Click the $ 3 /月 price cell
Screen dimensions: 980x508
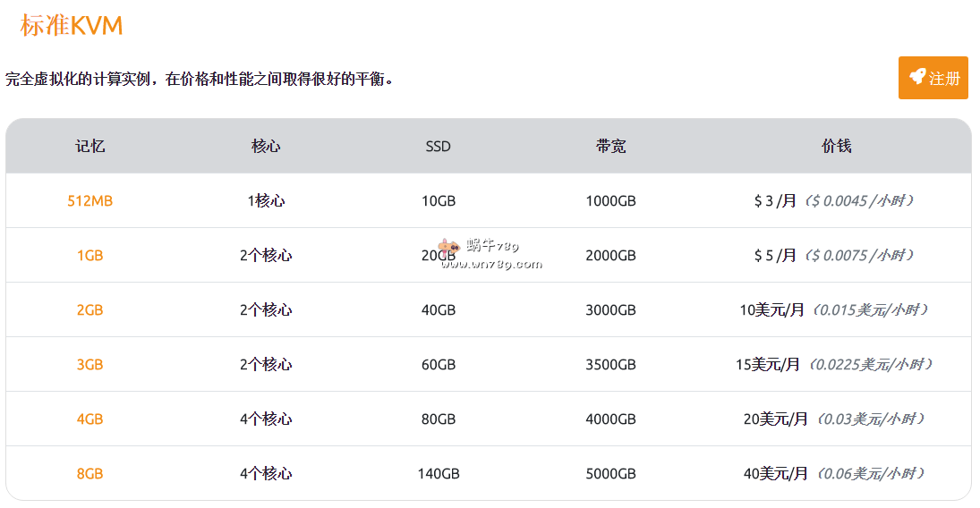point(775,201)
